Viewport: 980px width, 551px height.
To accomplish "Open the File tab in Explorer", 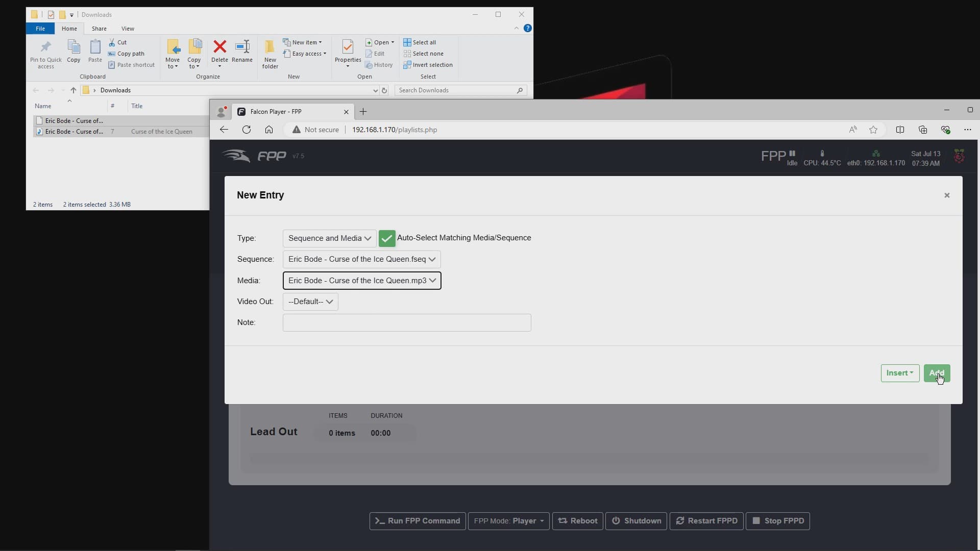I will (40, 29).
